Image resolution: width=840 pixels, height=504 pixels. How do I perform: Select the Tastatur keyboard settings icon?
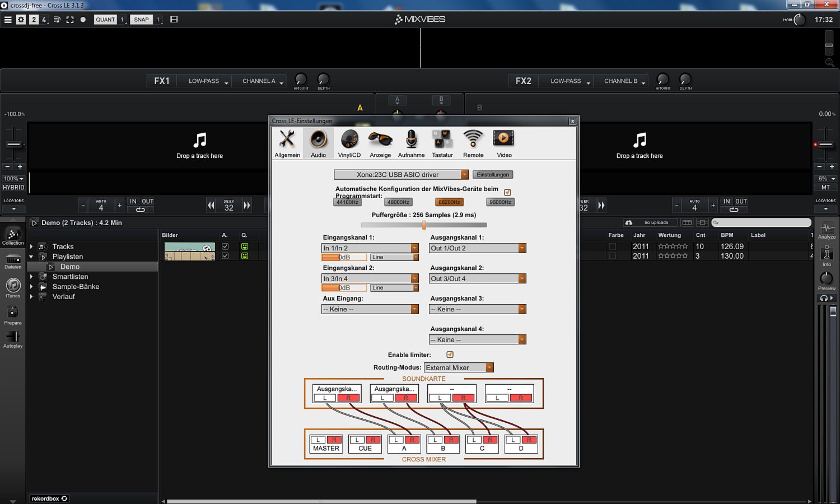[x=442, y=142]
